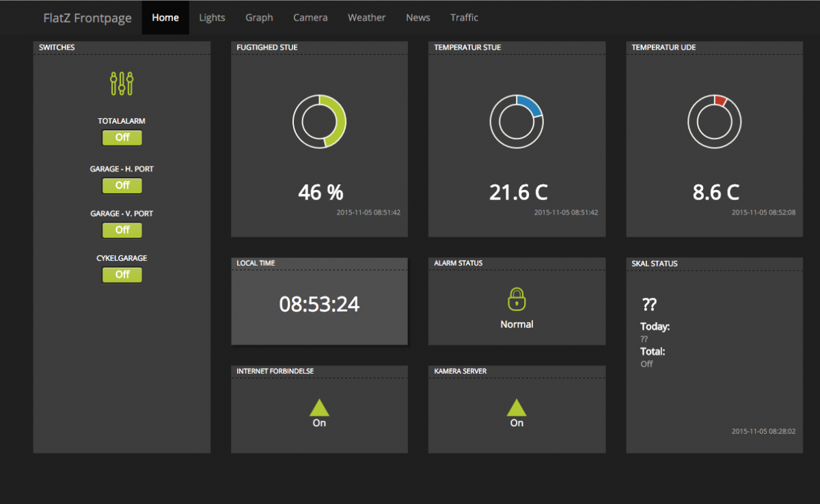Go to the Weather tab
820x504 pixels.
[x=366, y=18]
